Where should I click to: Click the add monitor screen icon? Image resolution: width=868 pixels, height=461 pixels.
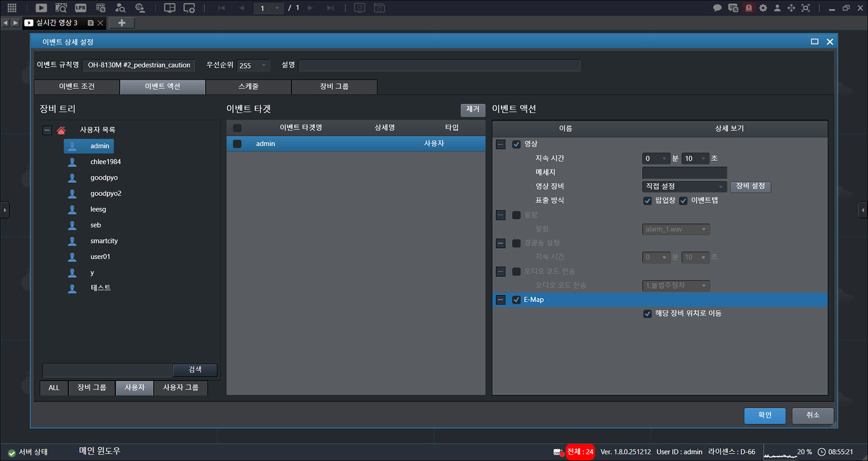coord(189,8)
